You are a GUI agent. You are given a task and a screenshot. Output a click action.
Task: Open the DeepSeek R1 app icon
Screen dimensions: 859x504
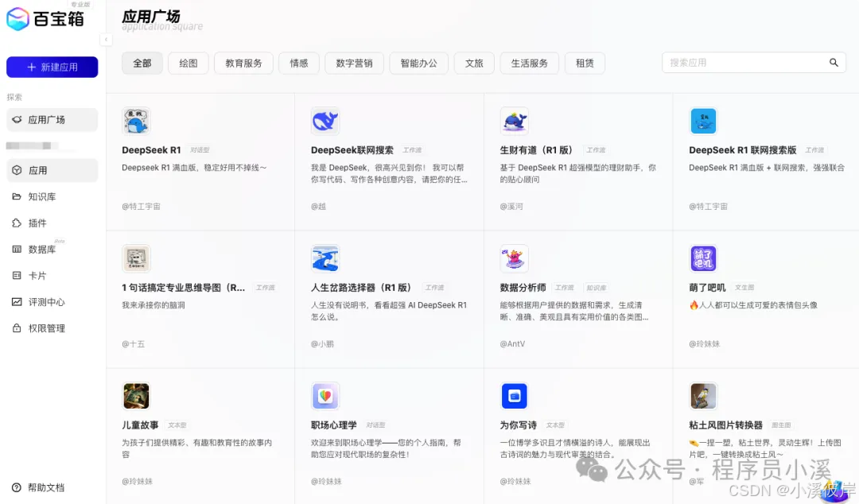[137, 121]
